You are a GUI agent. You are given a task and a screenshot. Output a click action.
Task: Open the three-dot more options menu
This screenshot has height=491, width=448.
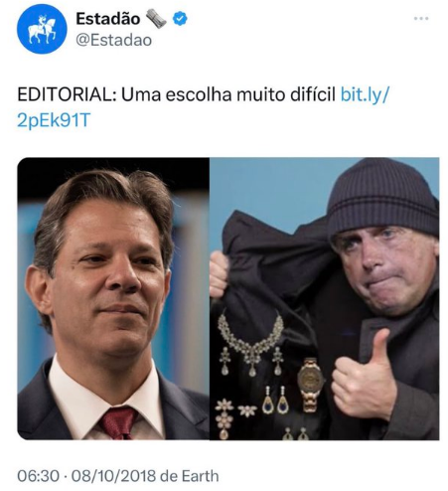coord(421,19)
